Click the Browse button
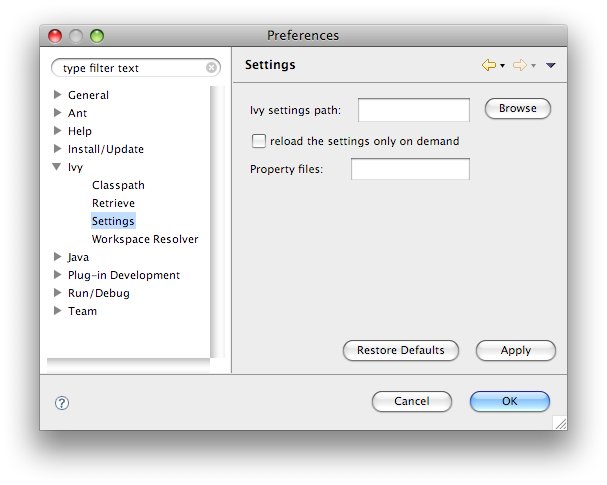The width and height of the screenshot is (607, 485). pos(517,108)
